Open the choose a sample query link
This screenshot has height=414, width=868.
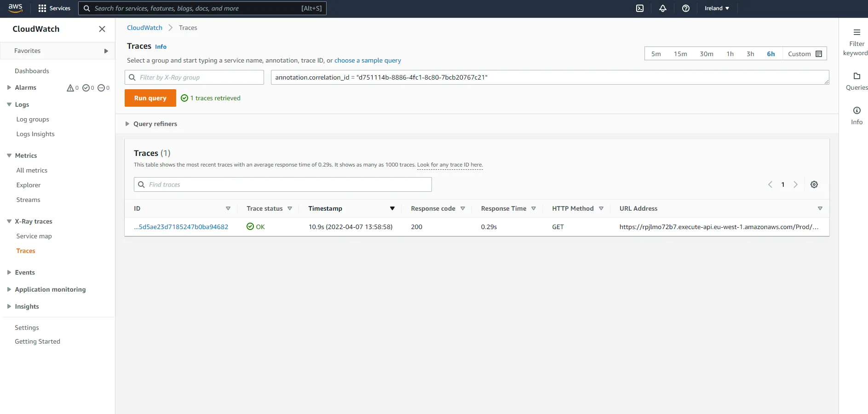[x=367, y=60]
